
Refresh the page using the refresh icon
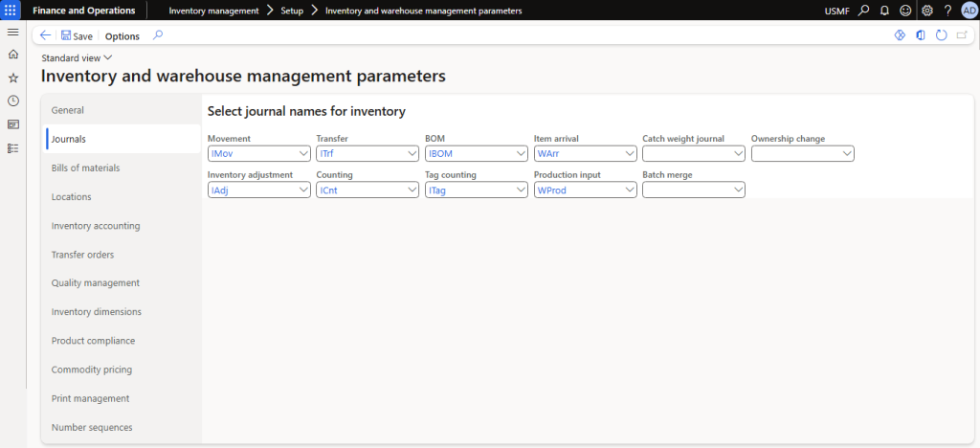pyautogui.click(x=942, y=35)
